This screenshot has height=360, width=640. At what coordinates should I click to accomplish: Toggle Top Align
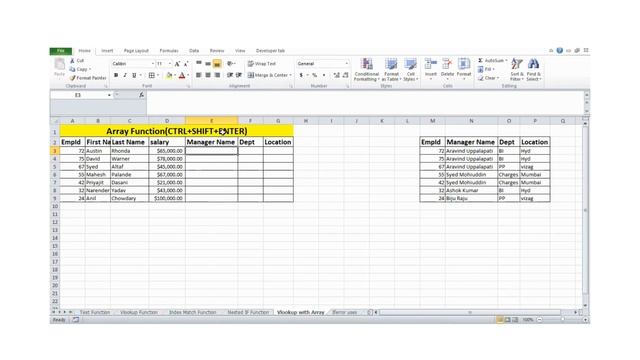point(199,63)
